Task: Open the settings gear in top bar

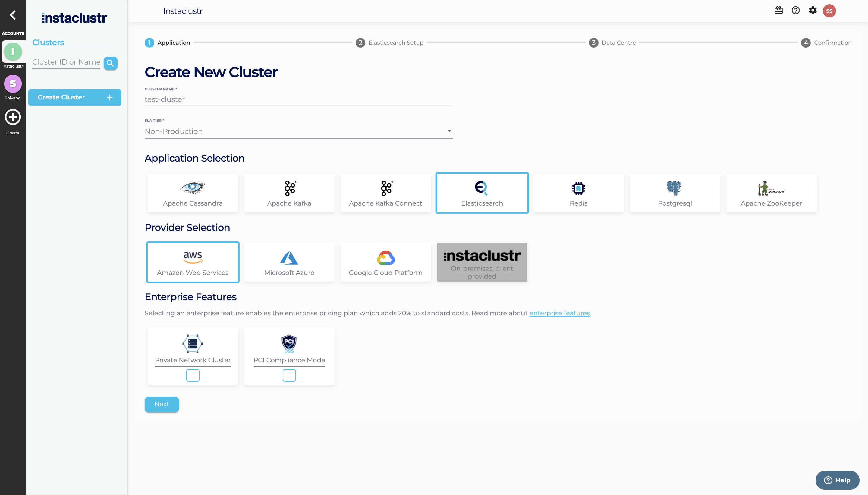Action: (x=813, y=11)
